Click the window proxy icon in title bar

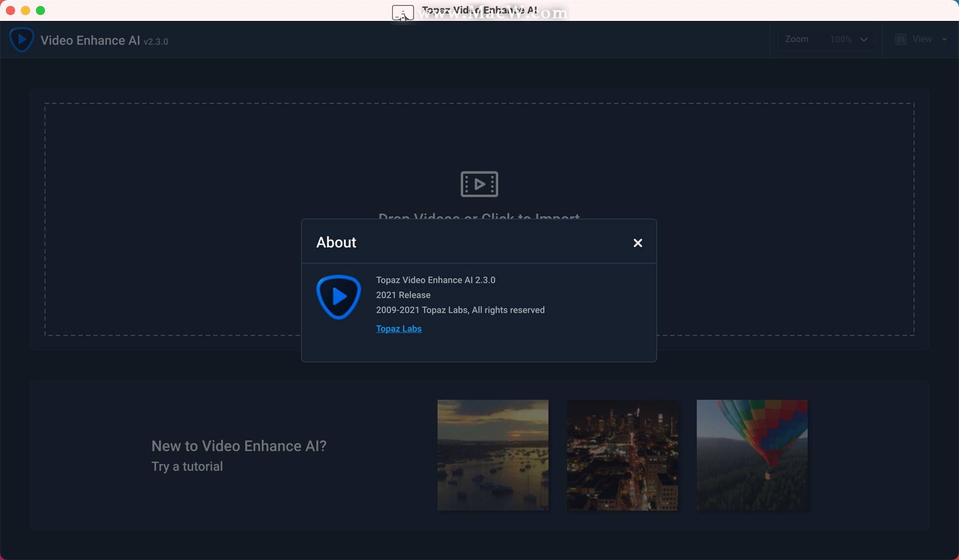coord(403,13)
